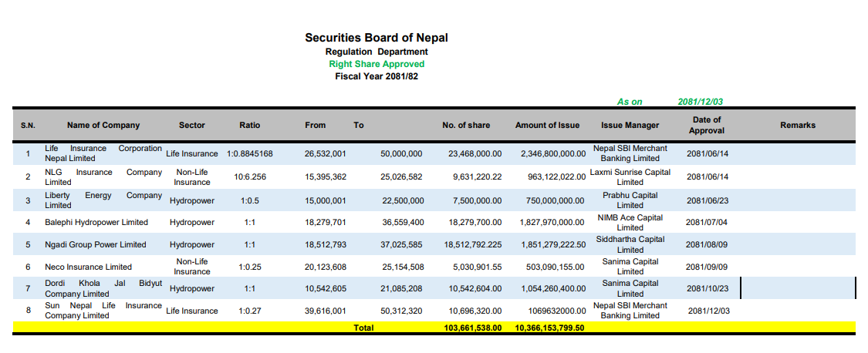The height and width of the screenshot is (353, 868).
Task: Select 'Neco Insurance Limited' cell
Action: (x=88, y=267)
